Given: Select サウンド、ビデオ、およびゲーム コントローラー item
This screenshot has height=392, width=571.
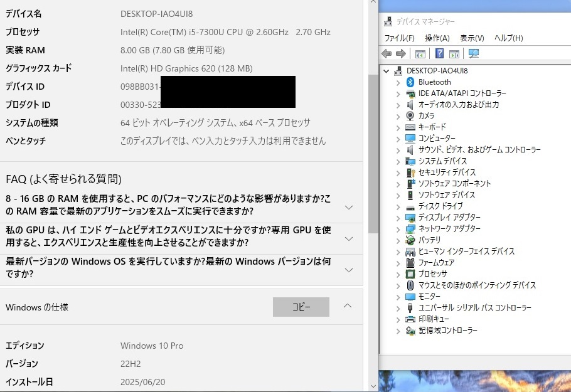Looking at the screenshot, I should click(479, 150).
